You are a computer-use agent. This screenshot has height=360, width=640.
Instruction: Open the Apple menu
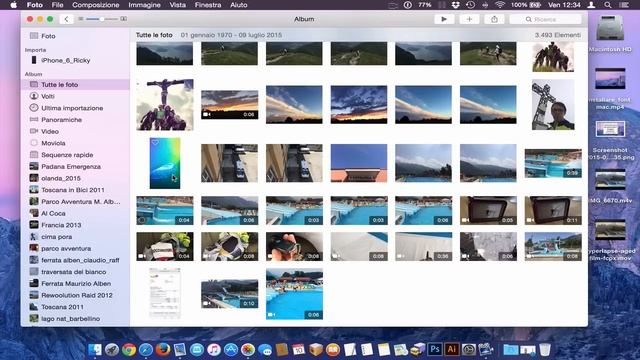[x=13, y=5]
